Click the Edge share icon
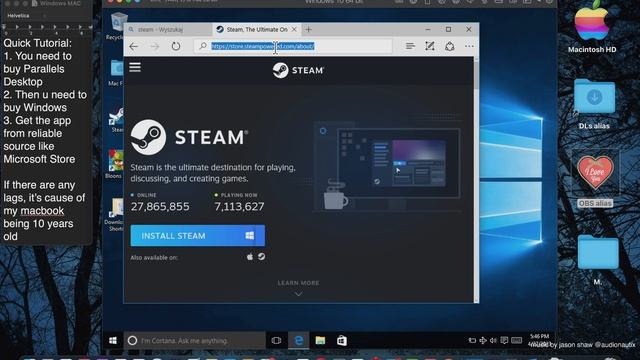This screenshot has height=360, width=640. point(449,46)
